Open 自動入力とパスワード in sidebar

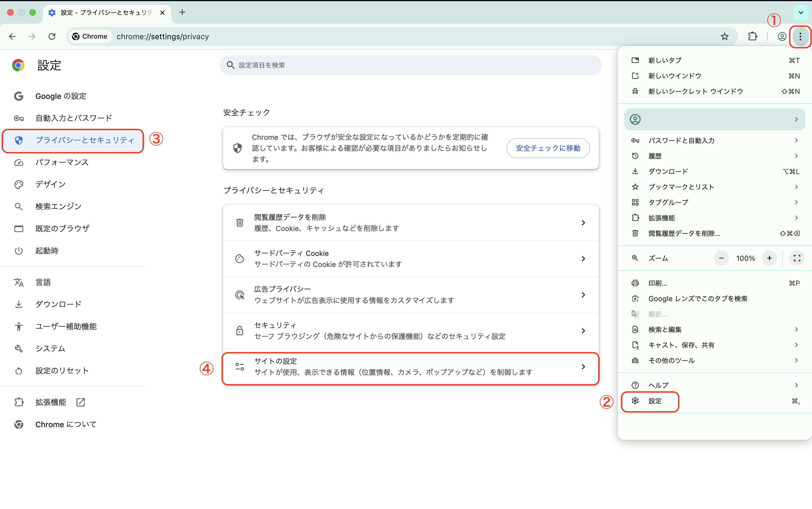pyautogui.click(x=74, y=118)
